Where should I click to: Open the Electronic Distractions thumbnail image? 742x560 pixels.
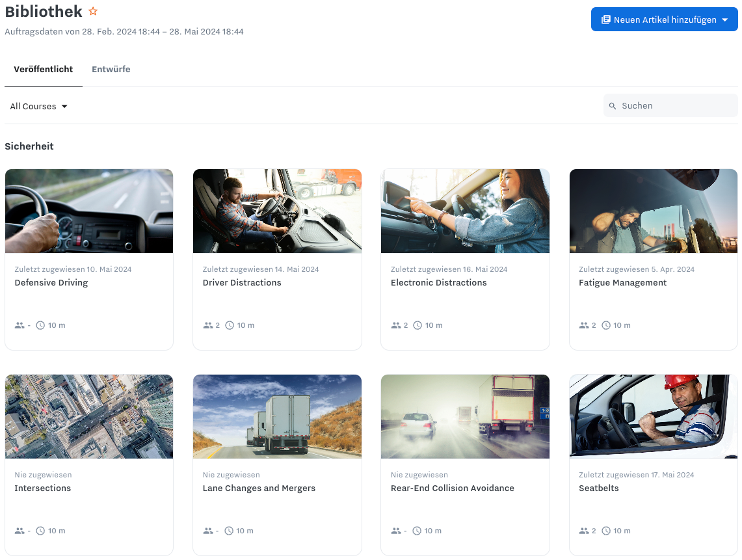465,211
